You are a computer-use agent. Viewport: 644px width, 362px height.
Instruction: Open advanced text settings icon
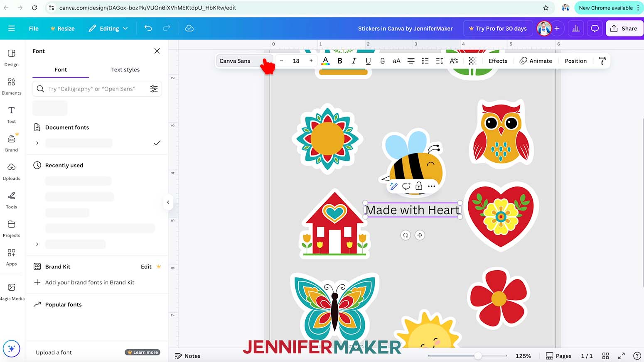pyautogui.click(x=454, y=61)
